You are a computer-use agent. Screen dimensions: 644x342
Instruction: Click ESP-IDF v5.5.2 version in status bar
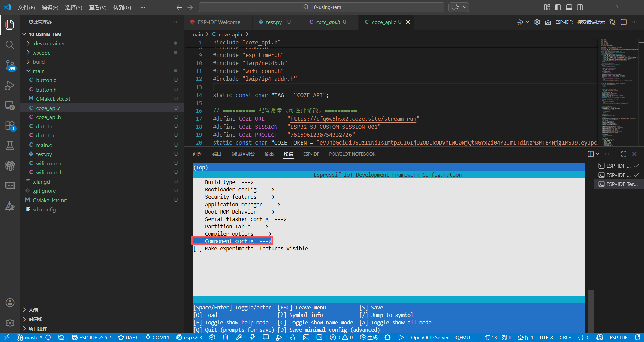click(x=91, y=337)
